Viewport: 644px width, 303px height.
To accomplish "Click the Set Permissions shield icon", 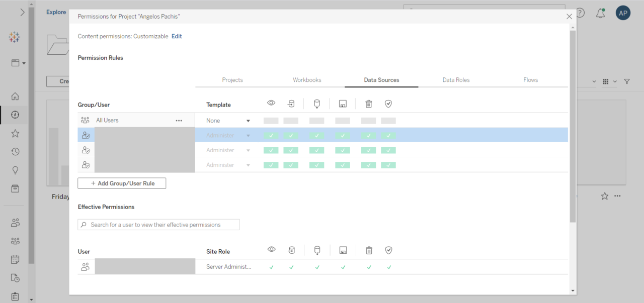I will pyautogui.click(x=388, y=104).
